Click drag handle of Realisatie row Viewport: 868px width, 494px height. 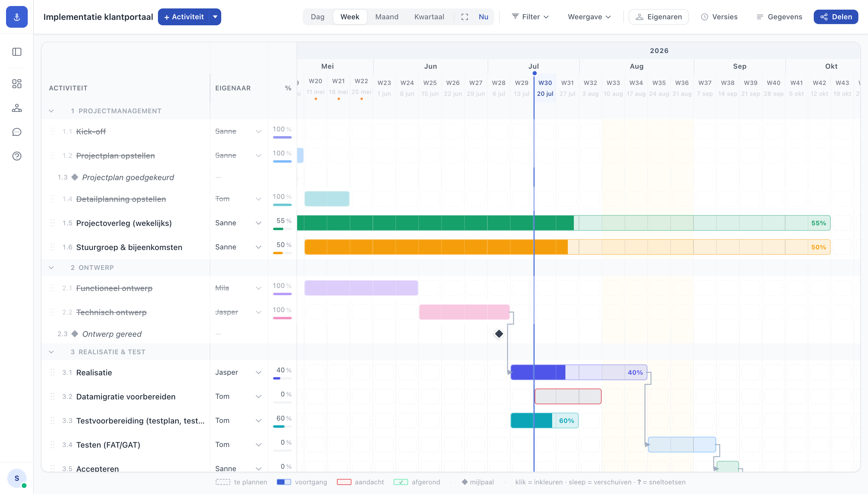(52, 372)
